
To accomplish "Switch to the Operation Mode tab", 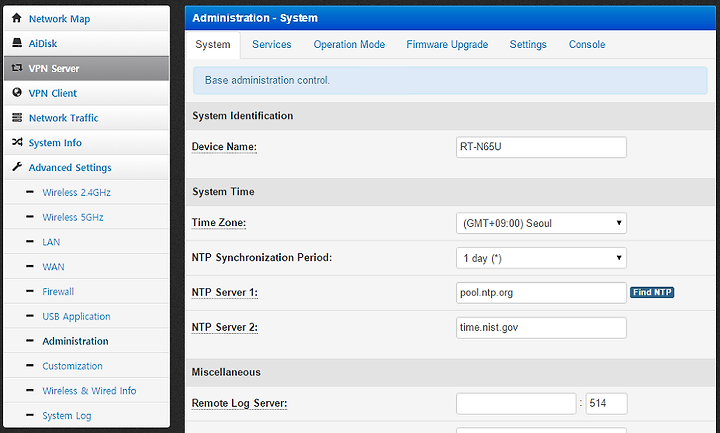I will tap(349, 45).
